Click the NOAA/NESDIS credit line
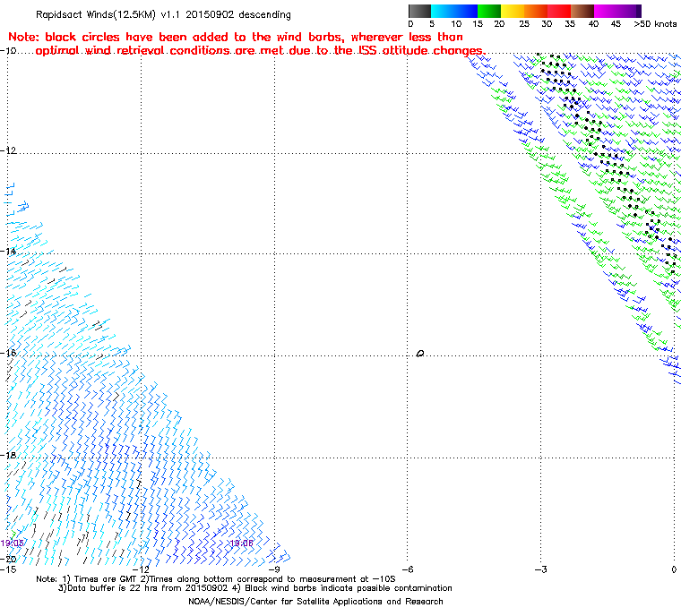The height and width of the screenshot is (616, 681). (315, 602)
